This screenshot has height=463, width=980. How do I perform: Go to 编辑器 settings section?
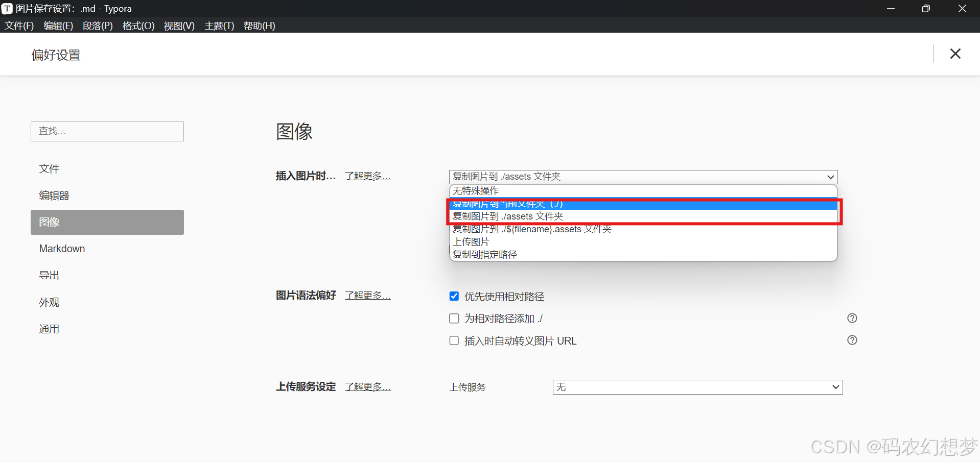(107, 196)
